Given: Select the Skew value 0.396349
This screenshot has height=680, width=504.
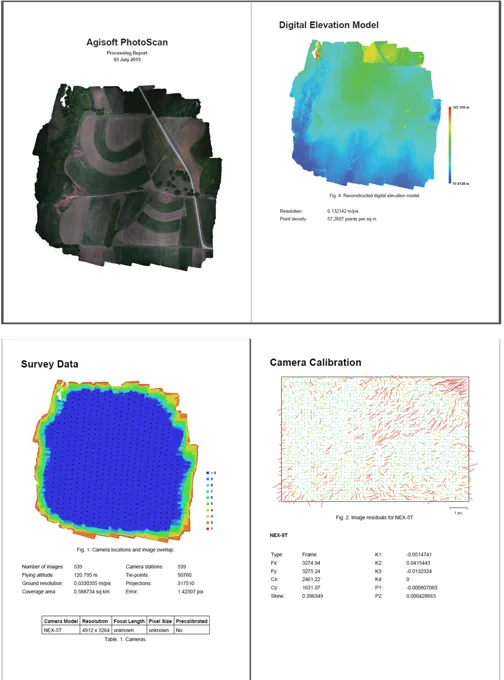Looking at the screenshot, I should coord(312,596).
